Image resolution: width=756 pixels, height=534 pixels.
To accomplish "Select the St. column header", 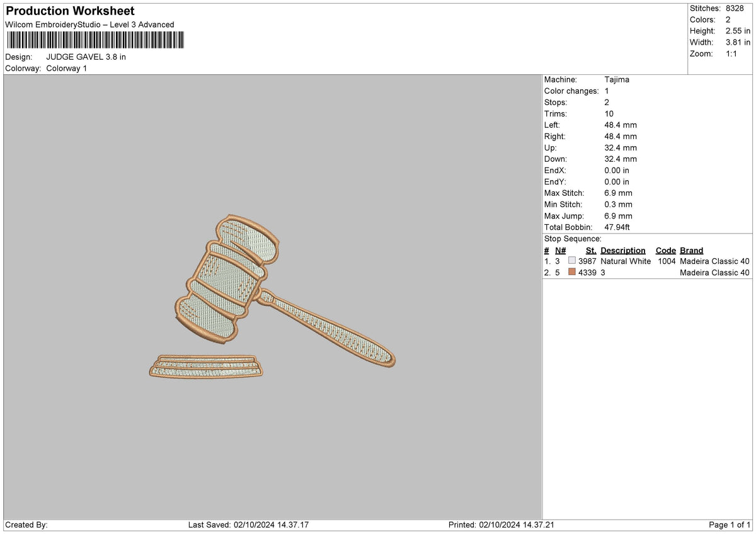I will pos(591,250).
